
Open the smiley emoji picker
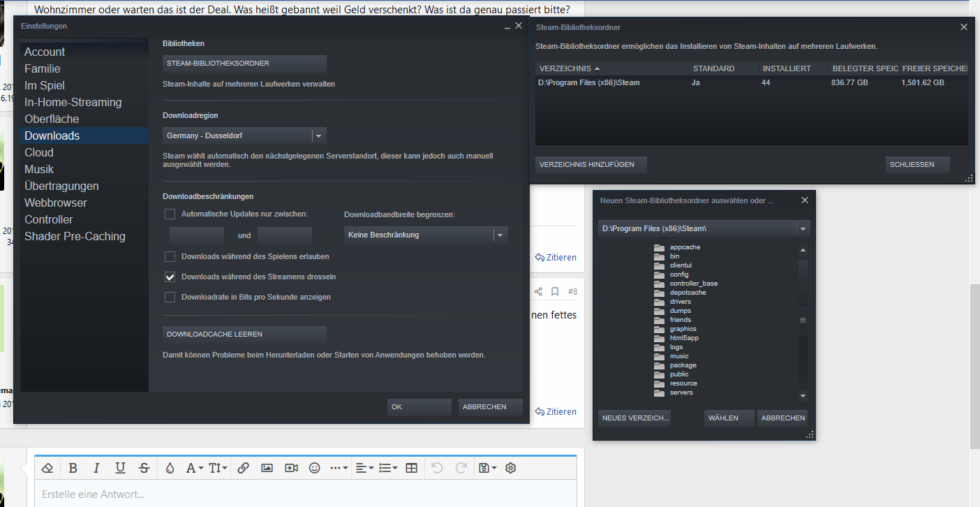point(314,468)
